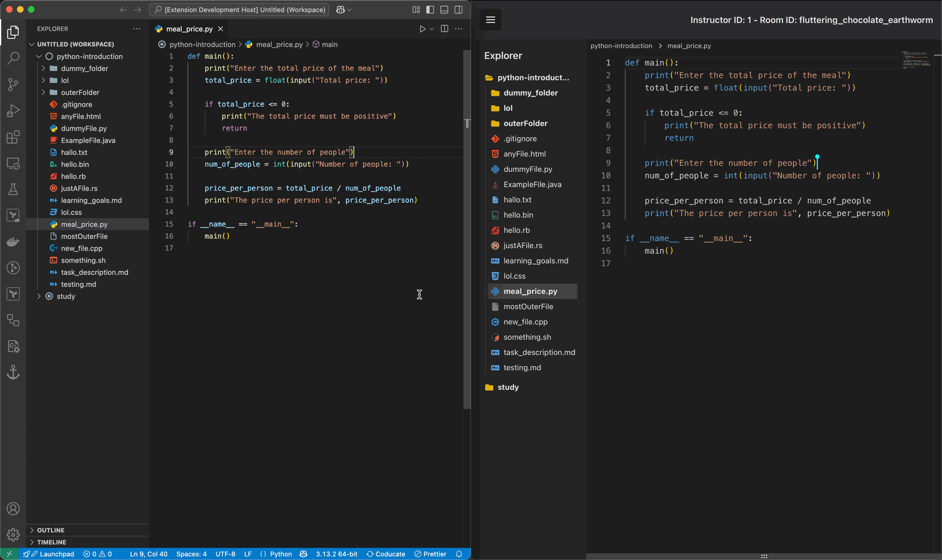The image size is (942, 560).
Task: Click the Coducate status bar button
Action: (386, 554)
